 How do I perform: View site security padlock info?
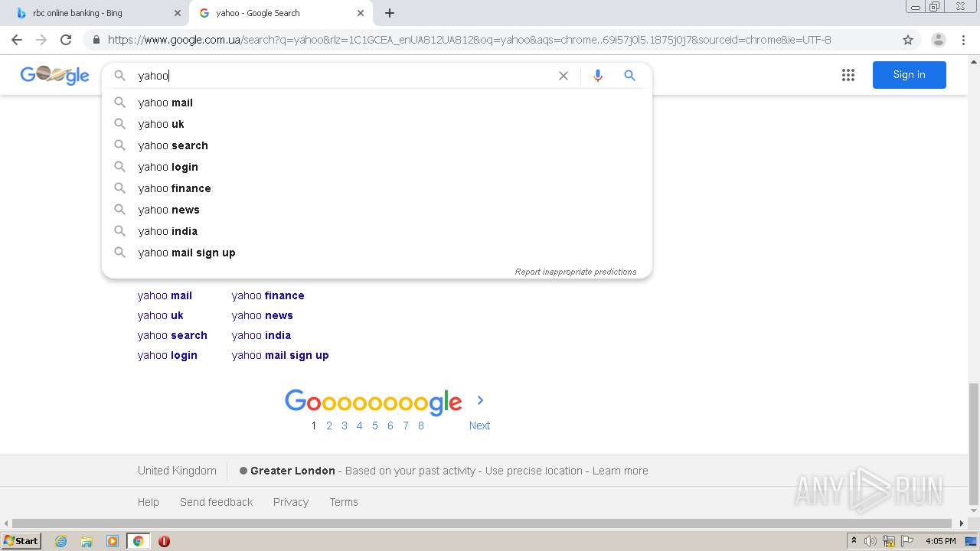[96, 40]
